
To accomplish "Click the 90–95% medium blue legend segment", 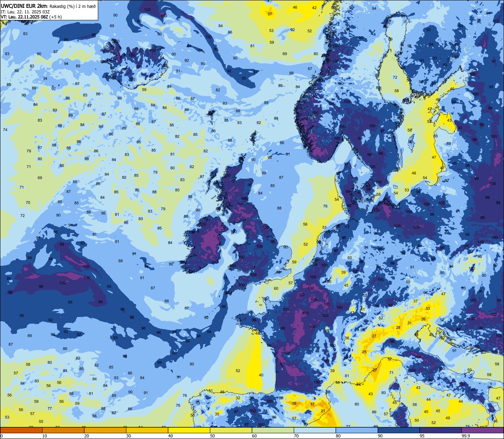I will (399, 430).
